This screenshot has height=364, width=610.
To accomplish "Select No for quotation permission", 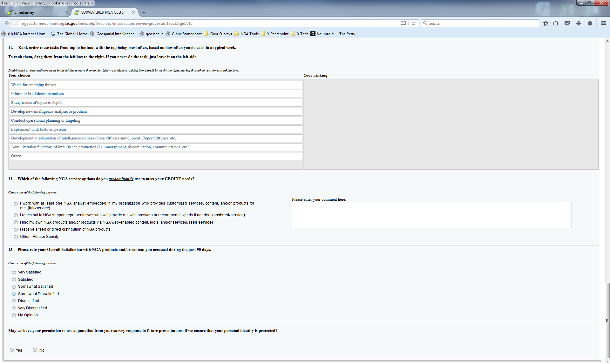I will click(35, 350).
